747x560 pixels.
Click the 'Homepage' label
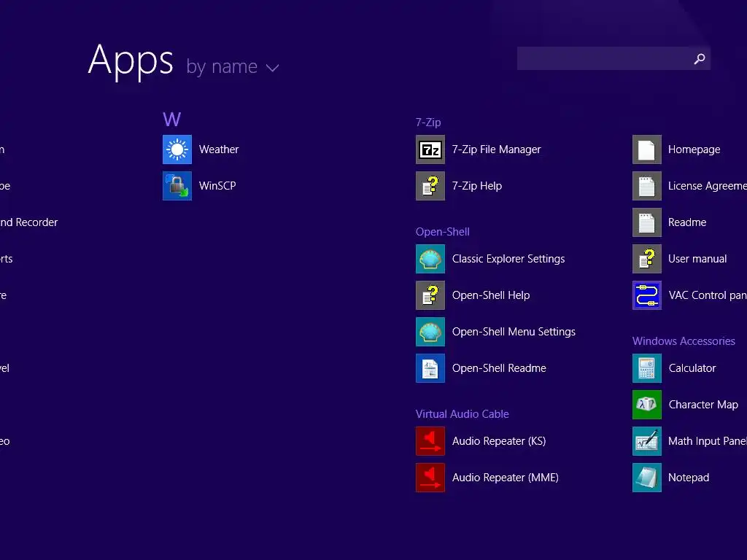click(694, 149)
